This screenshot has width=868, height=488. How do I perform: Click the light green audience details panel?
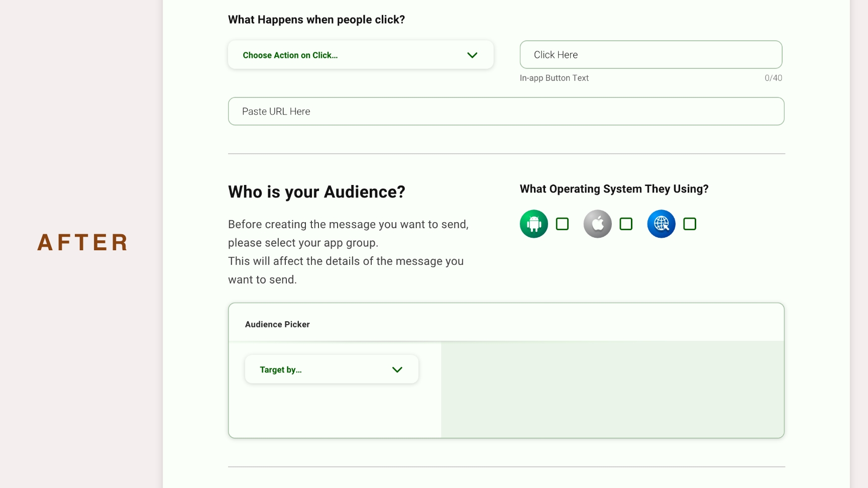click(612, 389)
